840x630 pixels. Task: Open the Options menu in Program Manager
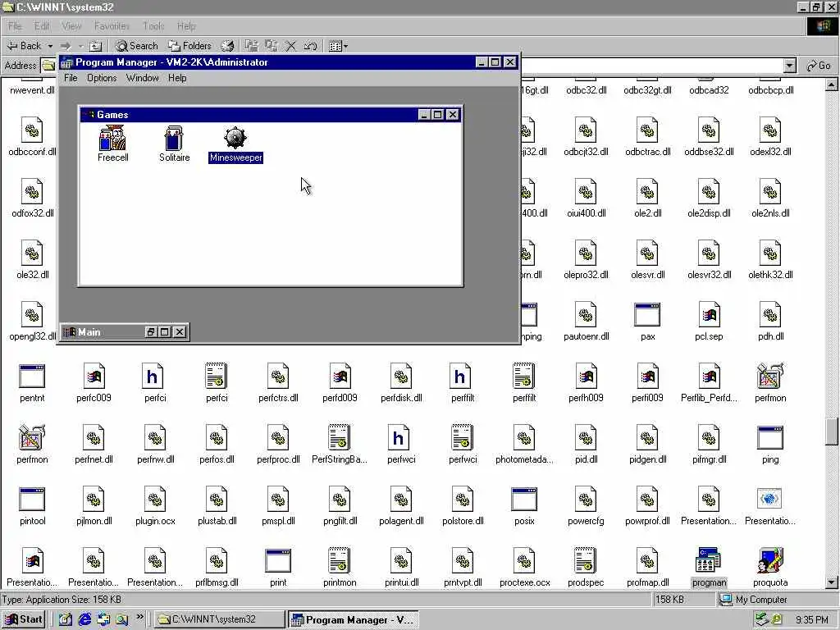[x=102, y=78]
